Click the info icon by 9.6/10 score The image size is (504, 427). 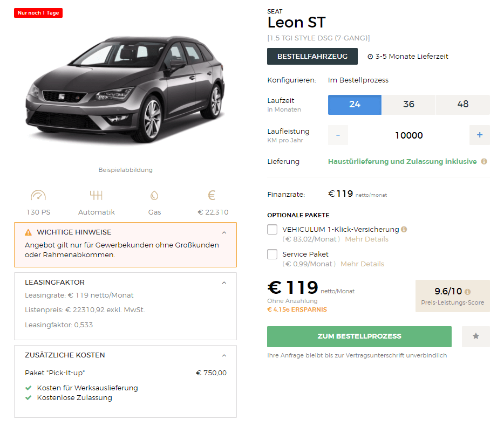tap(468, 292)
